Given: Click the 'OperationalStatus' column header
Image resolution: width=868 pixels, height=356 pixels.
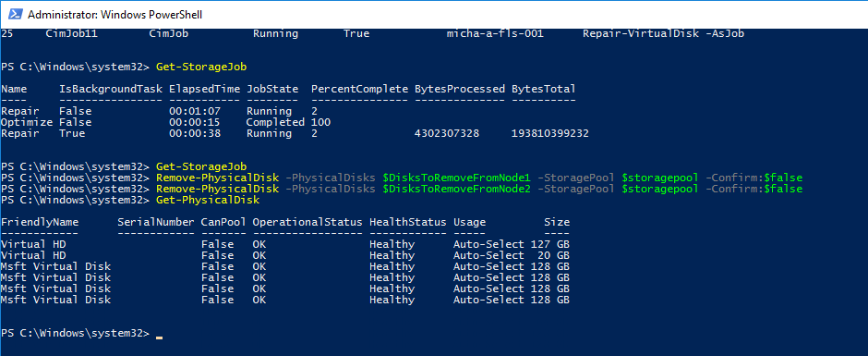Looking at the screenshot, I should pyautogui.click(x=307, y=222).
